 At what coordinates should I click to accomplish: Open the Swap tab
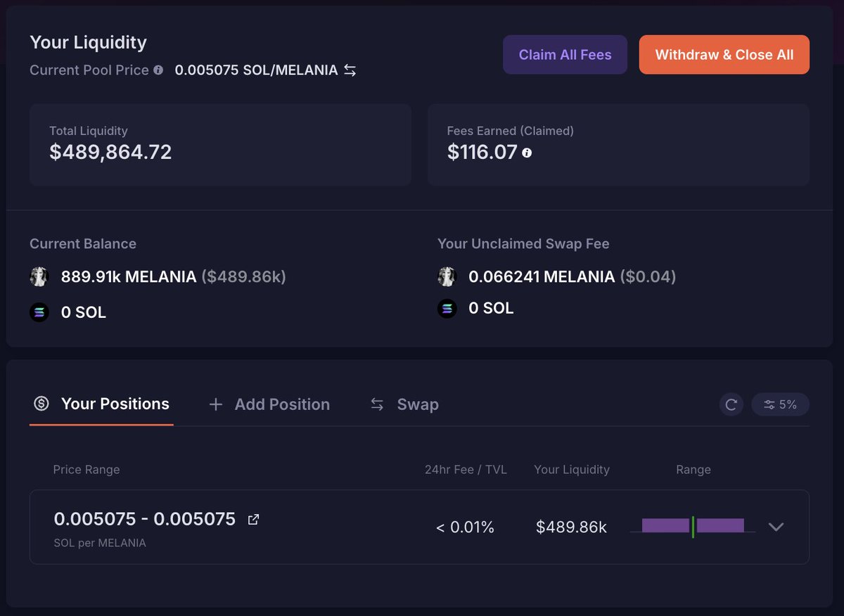tap(404, 404)
